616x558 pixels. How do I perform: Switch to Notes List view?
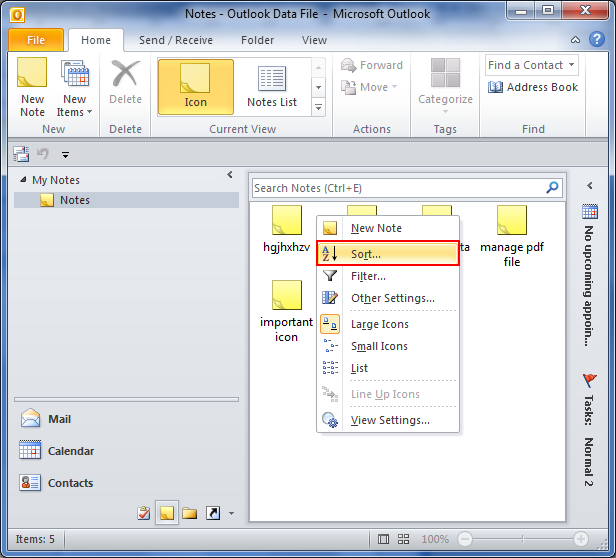272,87
